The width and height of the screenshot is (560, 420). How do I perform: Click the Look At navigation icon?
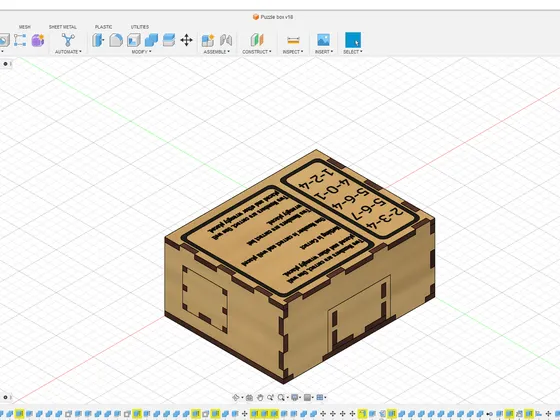(249, 398)
